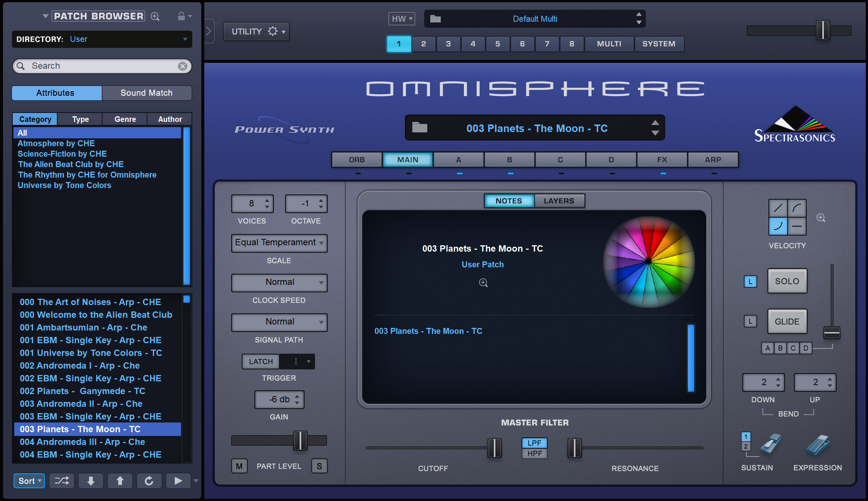Open the Default Multi folder icon
This screenshot has height=501, width=868.
coord(435,19)
